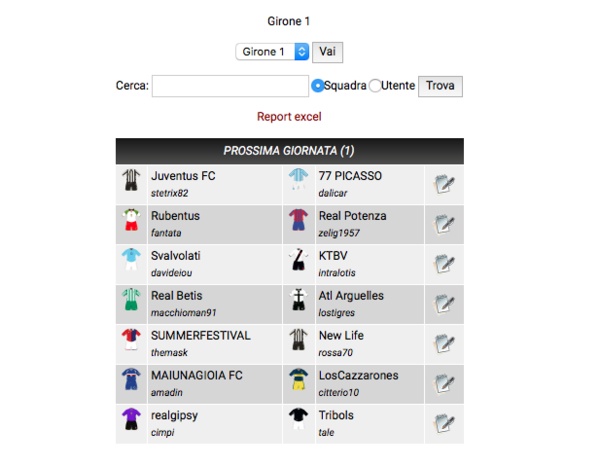Click the Trova search button
The height and width of the screenshot is (467, 600).
(440, 86)
